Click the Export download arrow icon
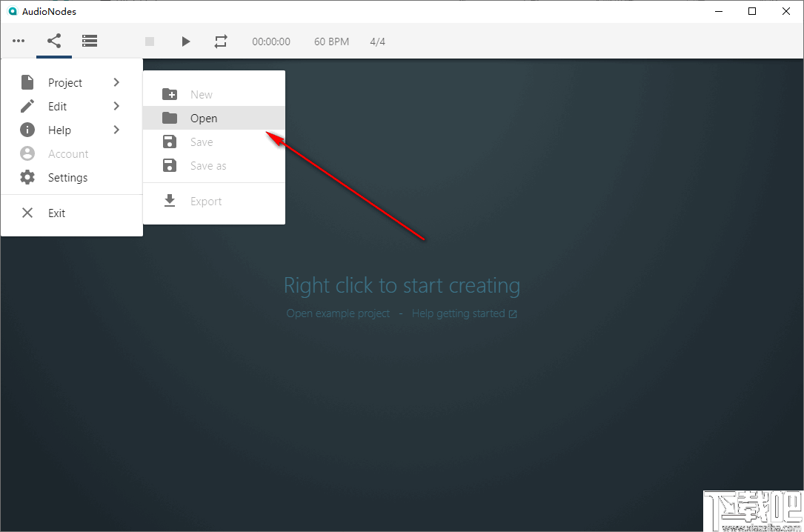Image resolution: width=804 pixels, height=532 pixels. pyautogui.click(x=170, y=201)
